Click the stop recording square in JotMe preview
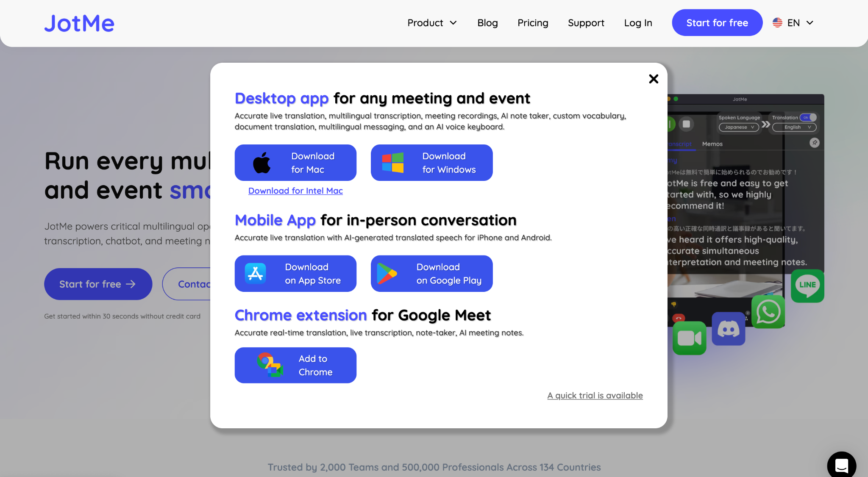Image resolution: width=868 pixels, height=477 pixels. 686,124
